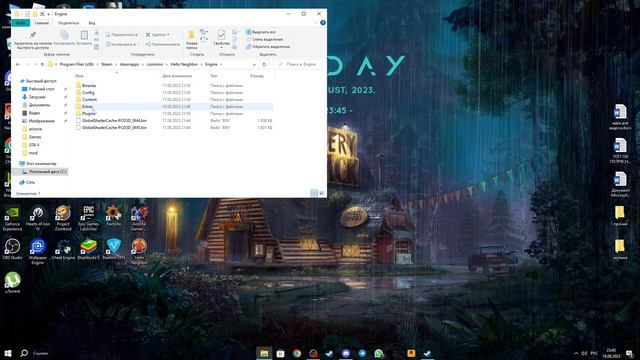Screen dimensions: 640x360
Task: Select the GlobalShaderCache-PCD3D_SM4.bin file
Action: pyautogui.click(x=114, y=120)
